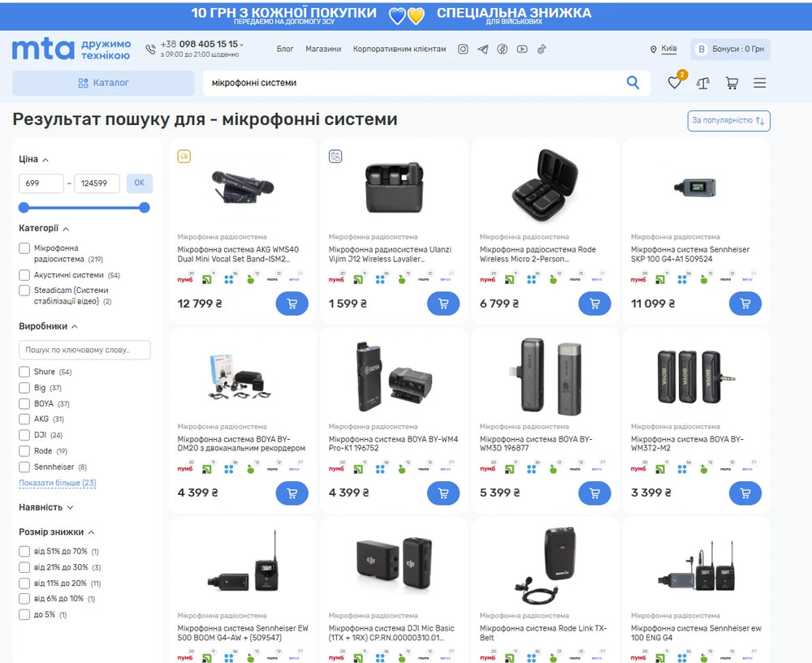
Task: Open the shopping cart in header
Action: tap(732, 83)
